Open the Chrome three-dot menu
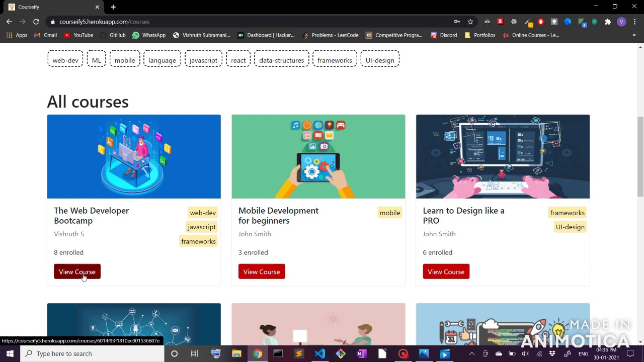This screenshot has width=644, height=362. 635,22
